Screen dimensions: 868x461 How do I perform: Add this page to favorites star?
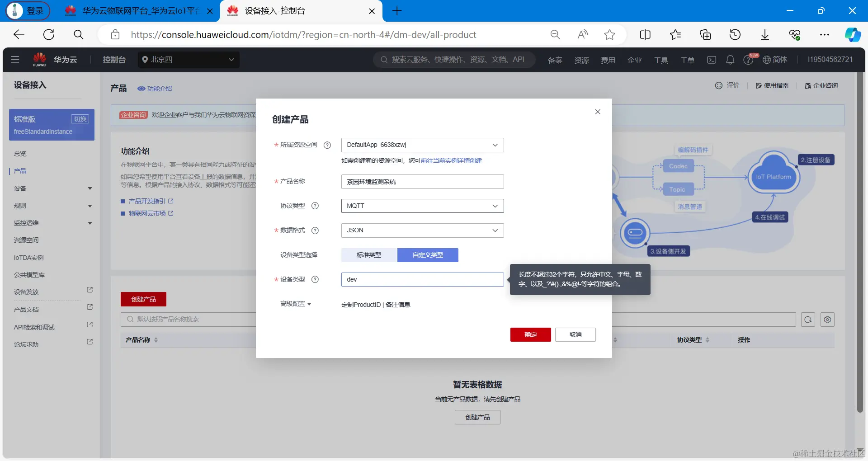(x=610, y=35)
